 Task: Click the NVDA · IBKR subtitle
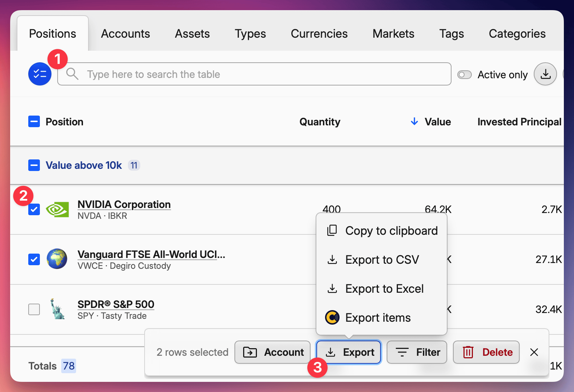[102, 216]
